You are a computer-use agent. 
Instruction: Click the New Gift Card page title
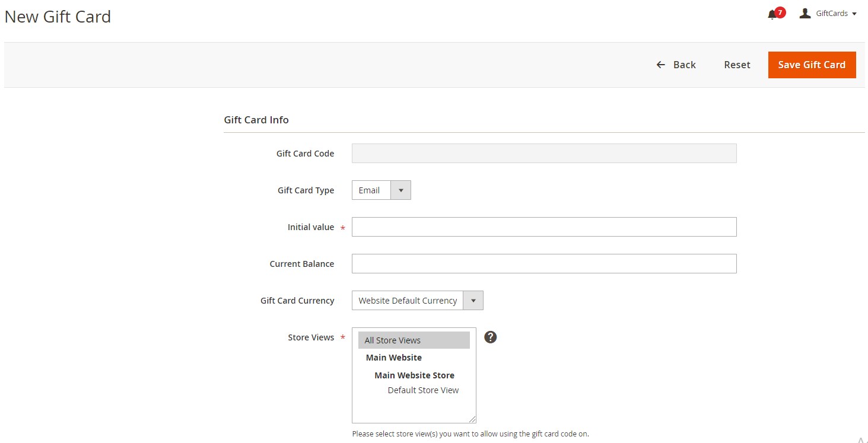58,17
